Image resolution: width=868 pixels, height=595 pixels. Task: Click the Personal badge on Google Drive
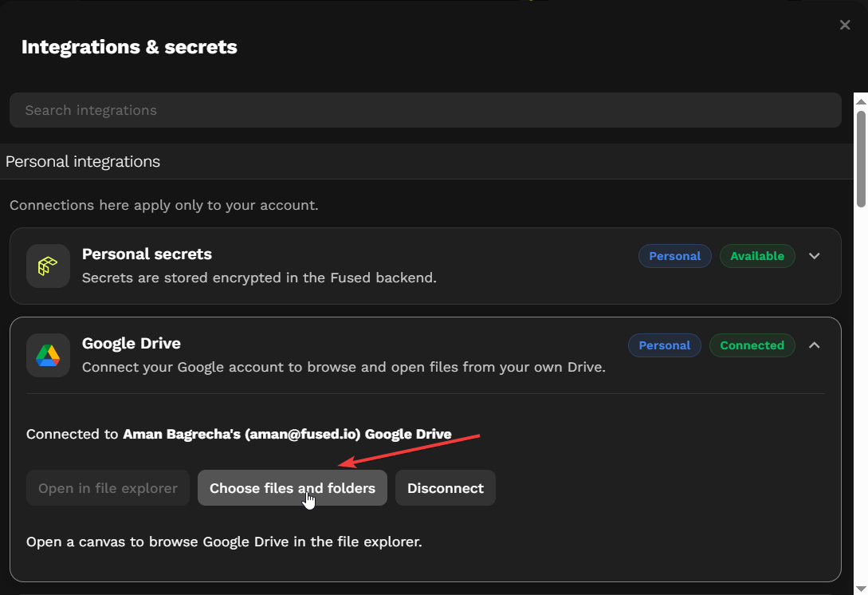(x=664, y=345)
